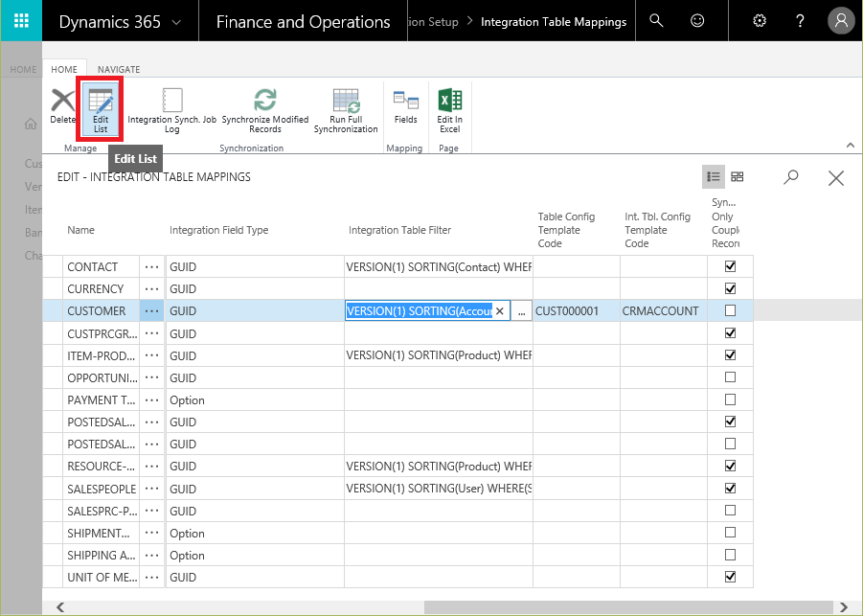
Task: Clear the CUSTOMER filter with the X
Action: point(500,311)
